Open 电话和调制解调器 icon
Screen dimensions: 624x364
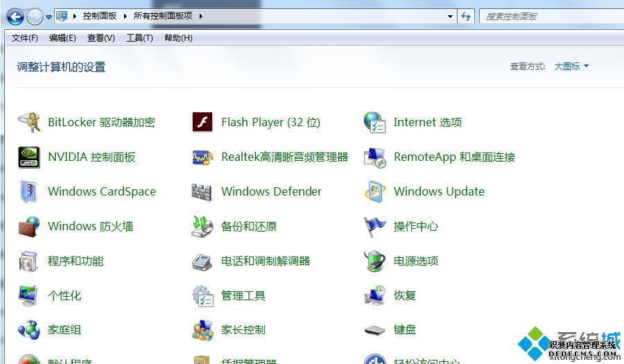coord(202,261)
